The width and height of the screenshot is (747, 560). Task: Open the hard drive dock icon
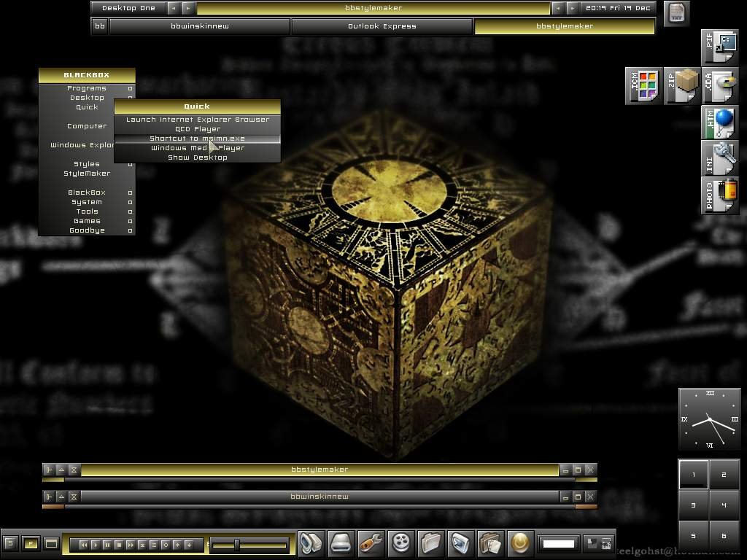tap(341, 542)
